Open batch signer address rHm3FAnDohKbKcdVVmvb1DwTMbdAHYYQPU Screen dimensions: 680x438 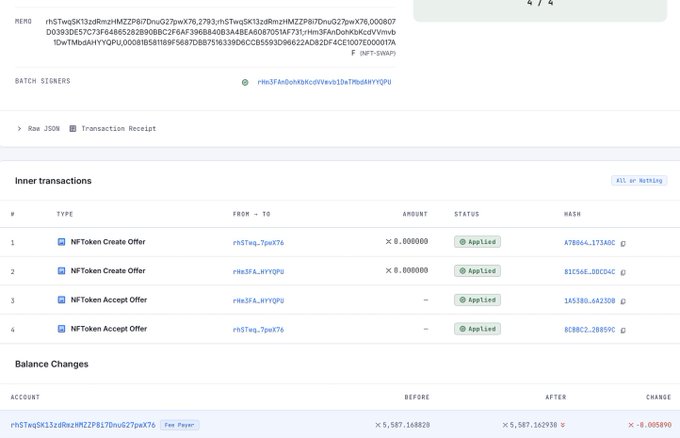point(324,82)
